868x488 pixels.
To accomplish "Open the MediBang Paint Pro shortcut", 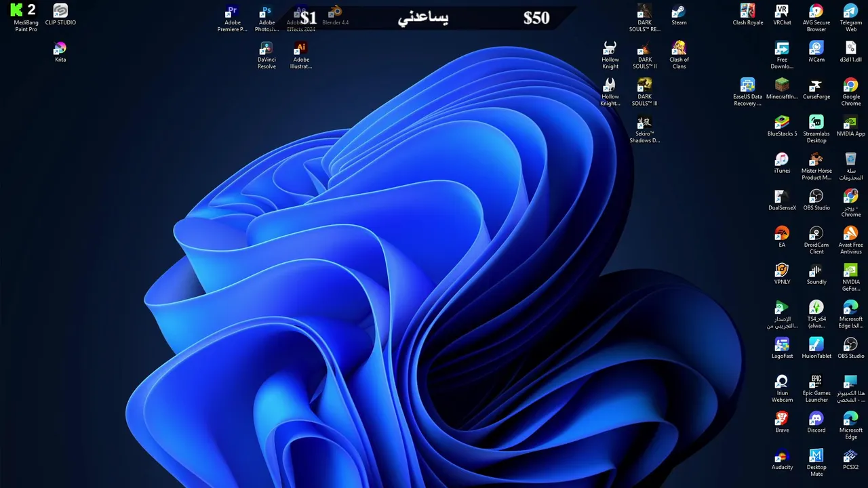I will click(x=26, y=18).
